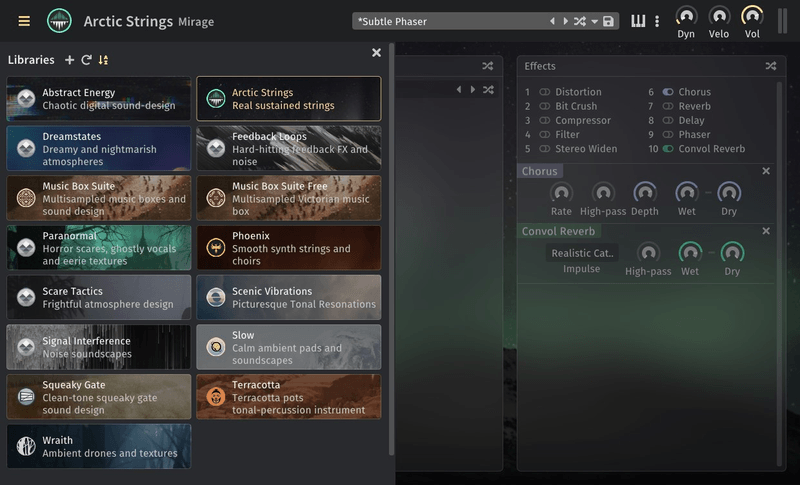The image size is (800, 485).
Task: Add a new library with plus icon
Action: coord(69,60)
